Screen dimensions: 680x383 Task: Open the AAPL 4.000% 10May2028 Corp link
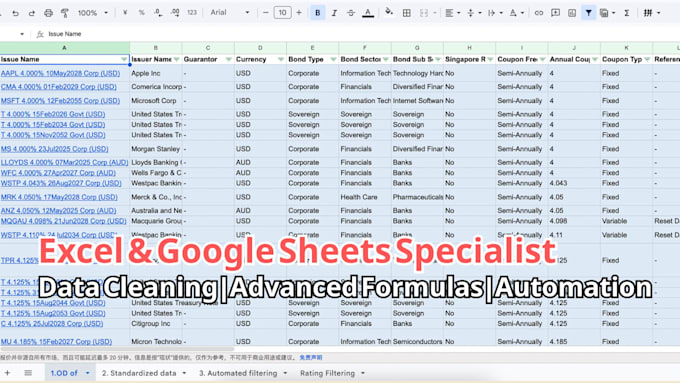click(x=60, y=73)
